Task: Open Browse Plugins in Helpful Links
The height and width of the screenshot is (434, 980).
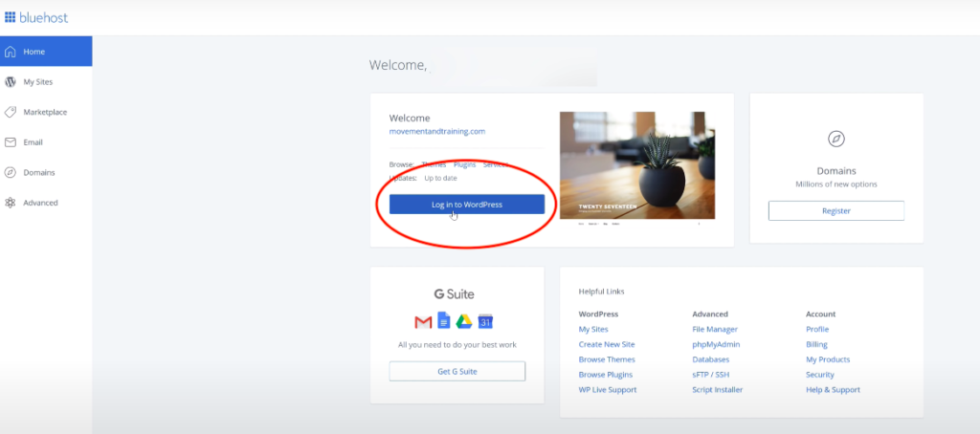Action: pos(606,375)
